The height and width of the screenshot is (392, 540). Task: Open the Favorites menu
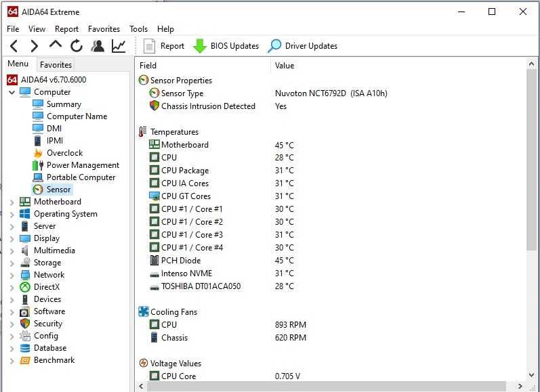[x=104, y=29]
